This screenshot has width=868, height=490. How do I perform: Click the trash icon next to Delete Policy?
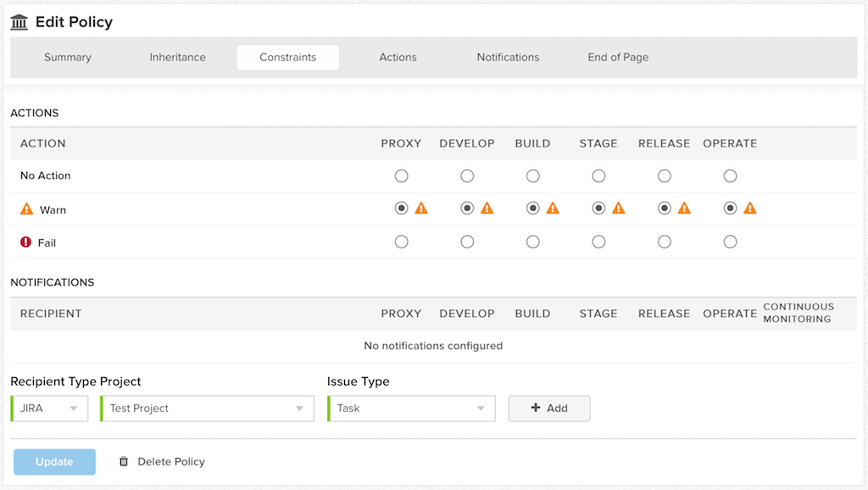click(124, 461)
